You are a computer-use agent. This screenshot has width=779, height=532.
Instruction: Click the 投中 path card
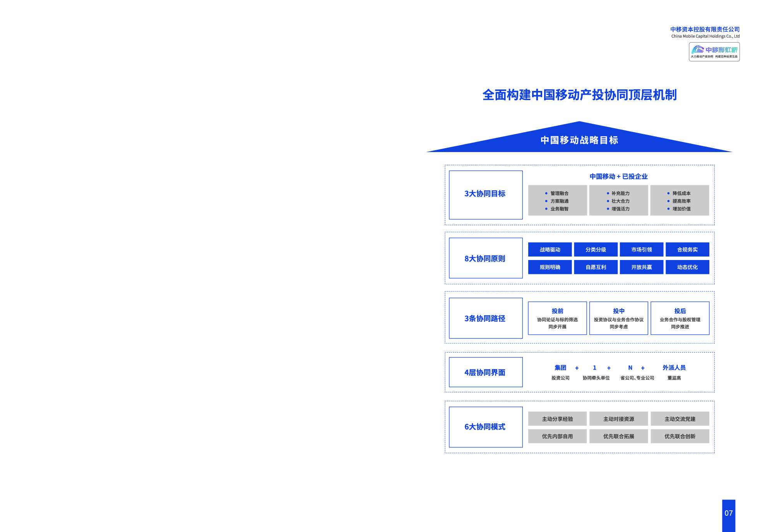pos(618,318)
